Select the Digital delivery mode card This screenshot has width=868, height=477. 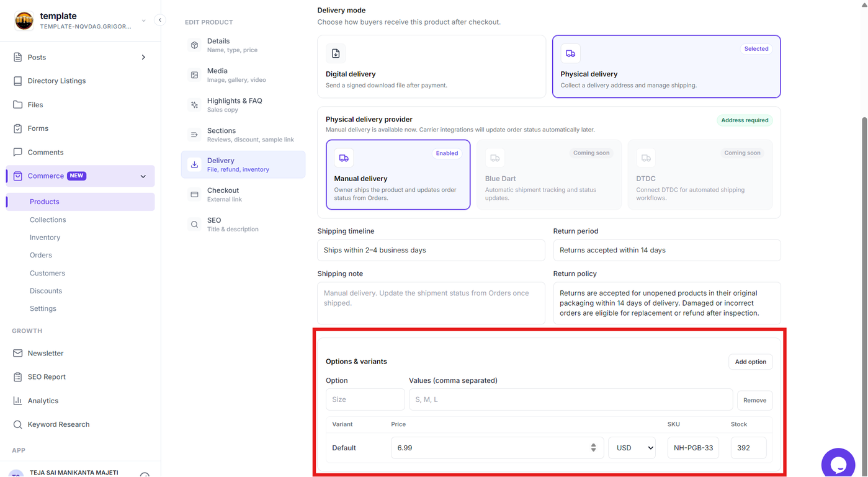(431, 66)
